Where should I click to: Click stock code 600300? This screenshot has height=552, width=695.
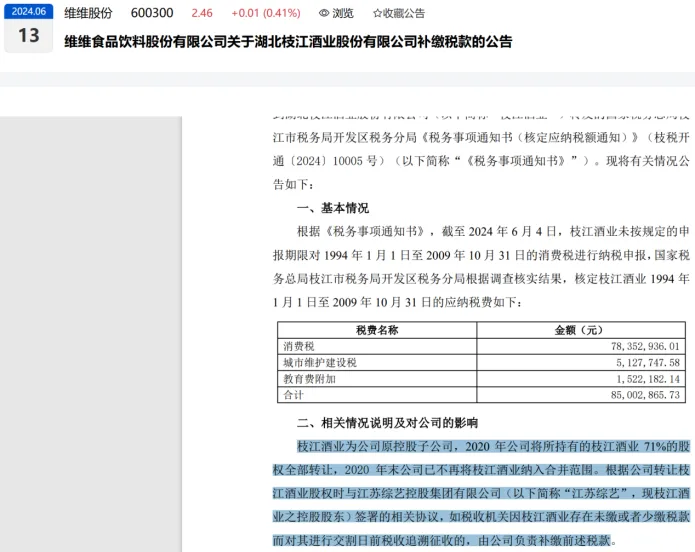tap(152, 13)
